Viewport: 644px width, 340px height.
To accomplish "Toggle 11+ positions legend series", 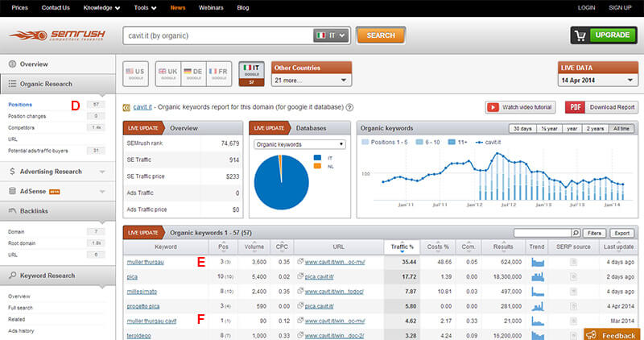I will coord(457,143).
